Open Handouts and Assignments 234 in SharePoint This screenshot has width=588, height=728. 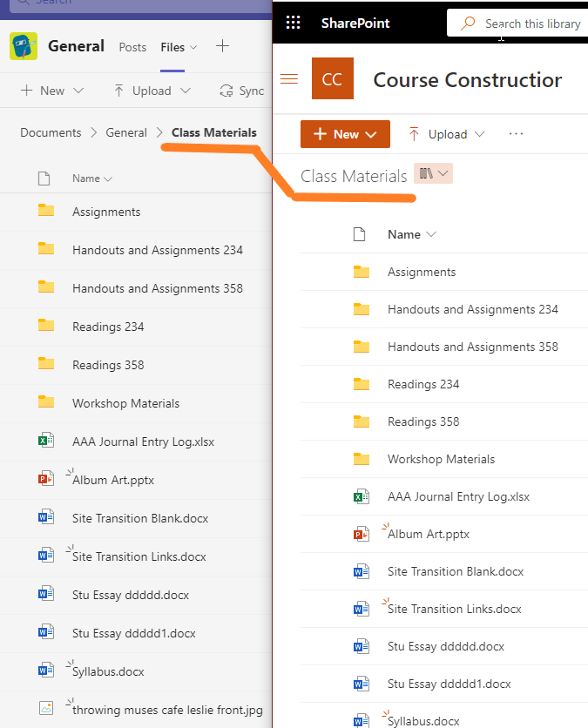tap(473, 310)
